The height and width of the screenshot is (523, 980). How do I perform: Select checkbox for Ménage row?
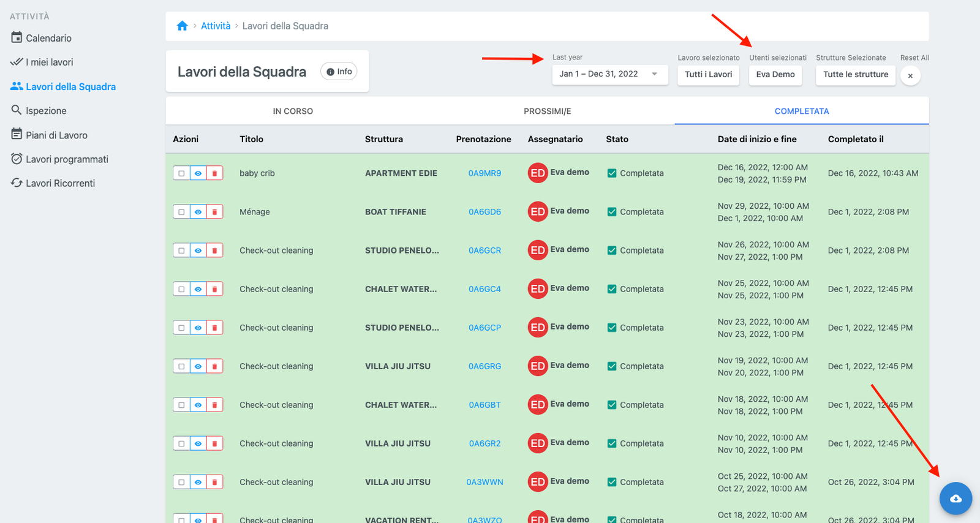[x=181, y=212]
